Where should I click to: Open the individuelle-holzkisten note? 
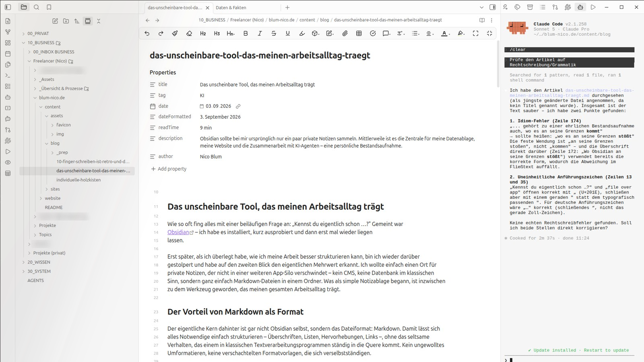pyautogui.click(x=78, y=180)
